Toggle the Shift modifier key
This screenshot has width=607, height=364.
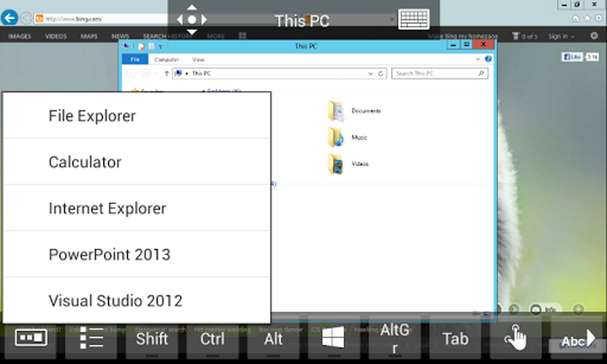(x=152, y=339)
